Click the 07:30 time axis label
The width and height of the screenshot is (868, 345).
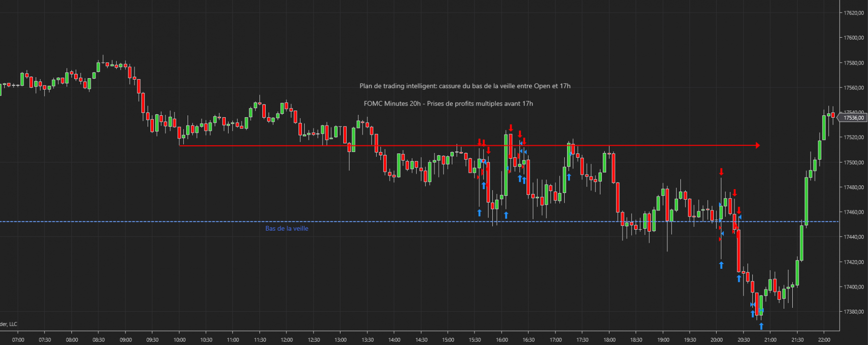pyautogui.click(x=45, y=340)
